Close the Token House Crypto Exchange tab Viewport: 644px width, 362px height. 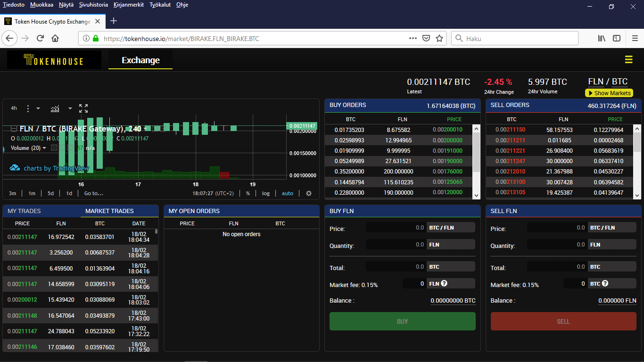click(x=98, y=21)
